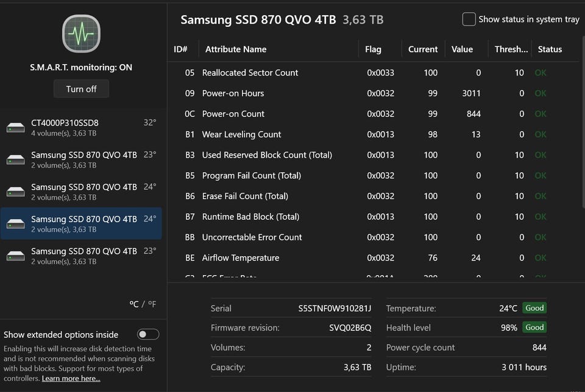585x392 pixels.
Task: Enable Show status in system tray checkbox
Action: 469,19
